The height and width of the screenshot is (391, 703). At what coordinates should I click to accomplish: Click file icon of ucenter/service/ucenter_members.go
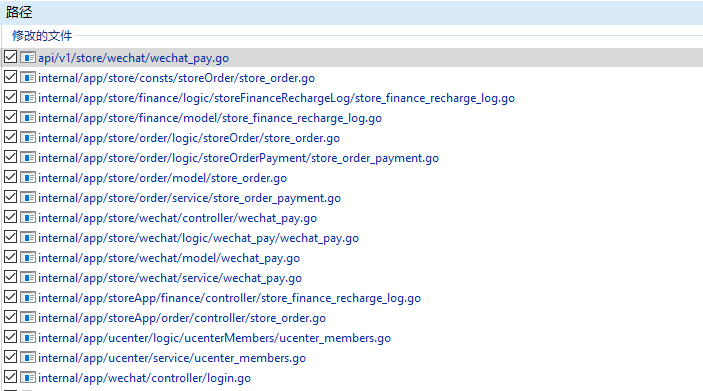click(28, 357)
